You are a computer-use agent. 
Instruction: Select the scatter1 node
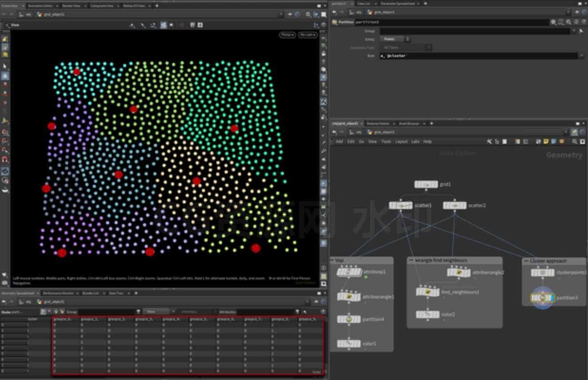[401, 206]
